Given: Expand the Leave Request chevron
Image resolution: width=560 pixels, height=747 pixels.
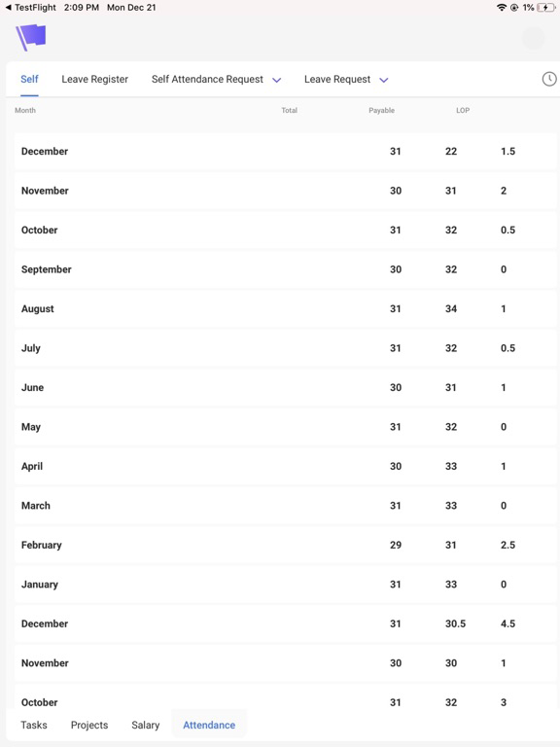Looking at the screenshot, I should [384, 80].
